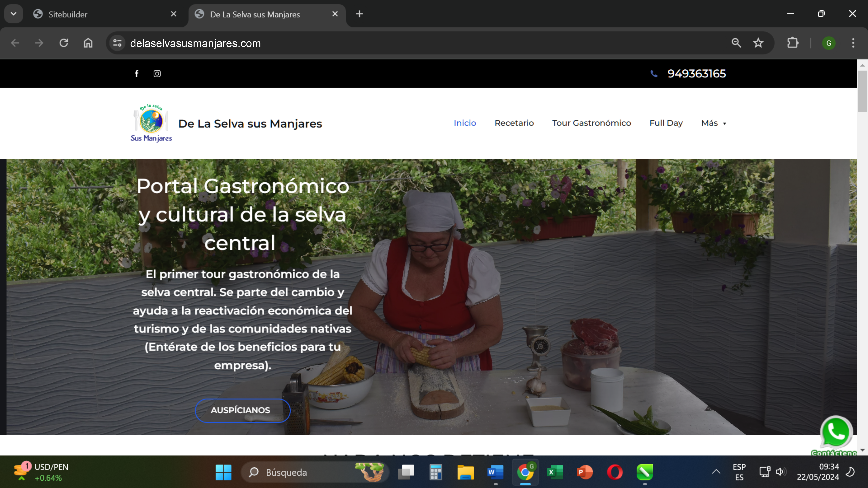Image resolution: width=868 pixels, height=488 pixels.
Task: Open Word from the taskbar
Action: tap(495, 472)
